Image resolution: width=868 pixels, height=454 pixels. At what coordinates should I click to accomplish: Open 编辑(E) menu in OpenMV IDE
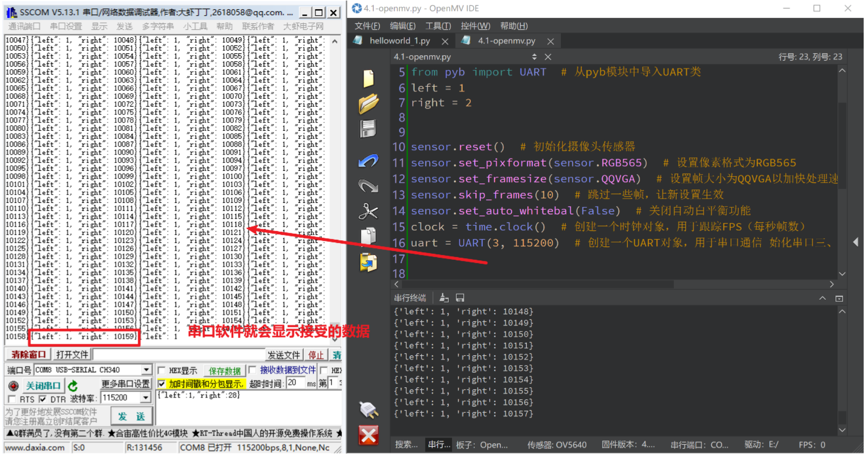click(x=403, y=26)
